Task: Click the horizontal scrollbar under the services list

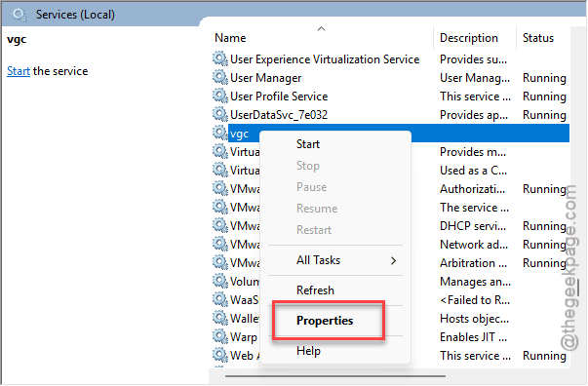Action: tap(335, 376)
